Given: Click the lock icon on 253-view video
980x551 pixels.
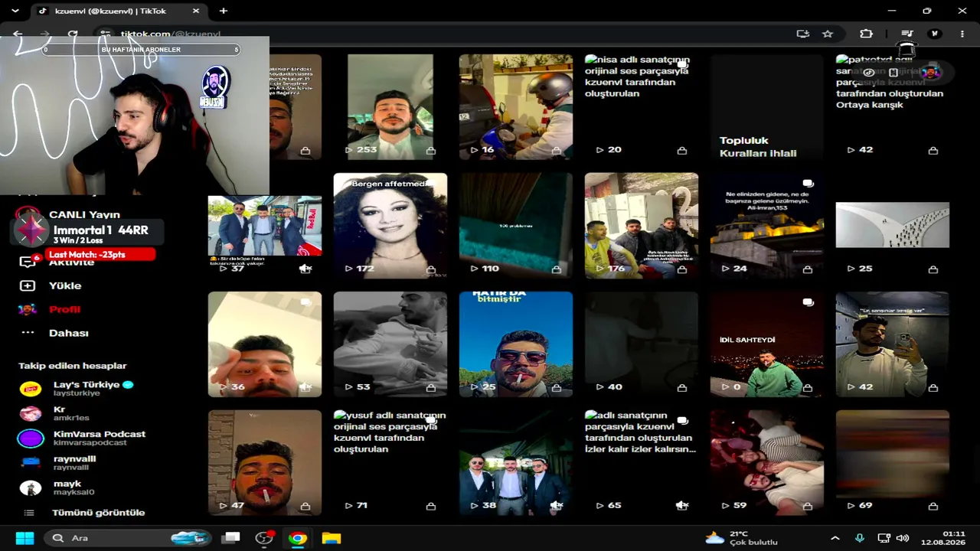Looking at the screenshot, I should click(431, 151).
